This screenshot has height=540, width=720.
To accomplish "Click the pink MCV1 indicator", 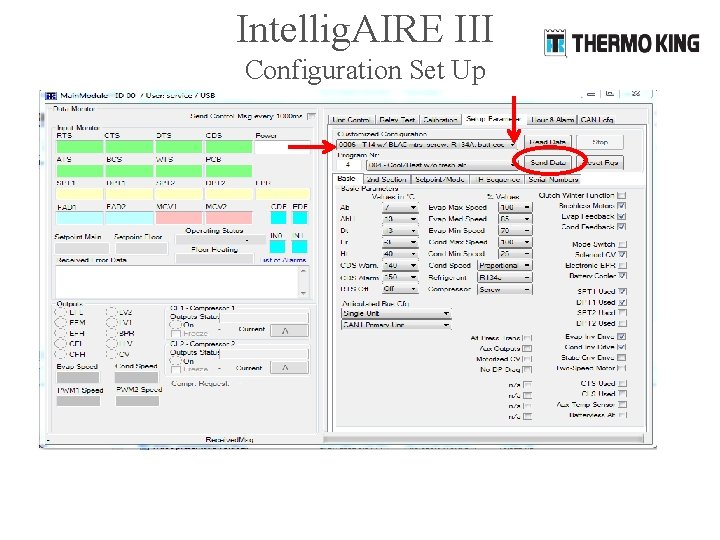I will click(179, 218).
